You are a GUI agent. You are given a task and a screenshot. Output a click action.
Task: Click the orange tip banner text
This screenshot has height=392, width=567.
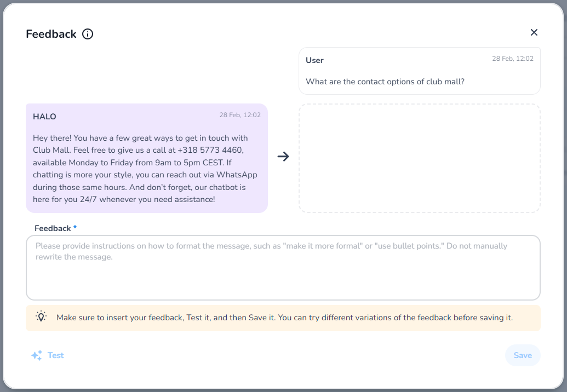pyautogui.click(x=284, y=318)
